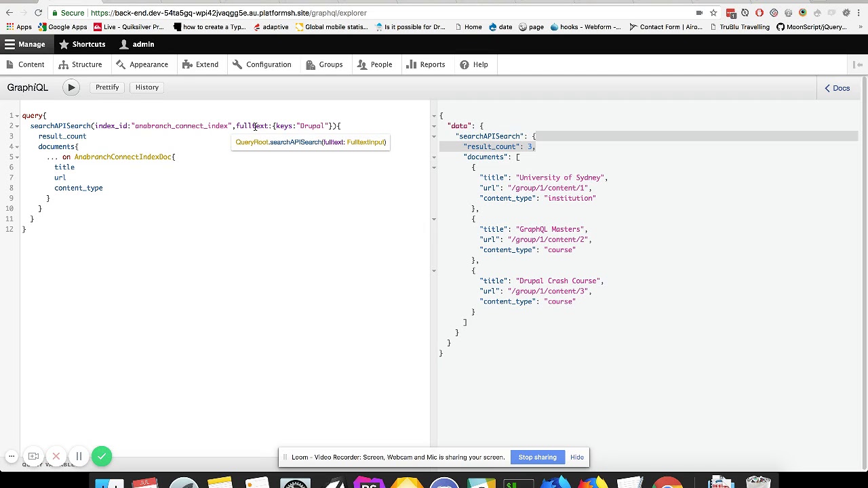Bookmark this page with the star icon

[x=713, y=13]
